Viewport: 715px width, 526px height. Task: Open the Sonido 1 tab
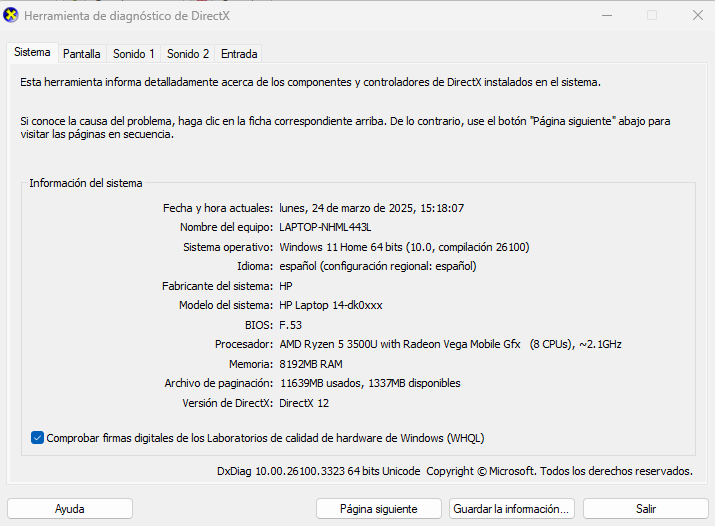coord(134,54)
